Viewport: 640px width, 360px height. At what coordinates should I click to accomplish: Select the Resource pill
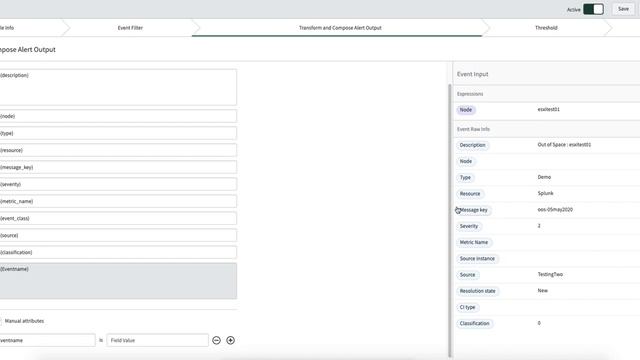(470, 193)
